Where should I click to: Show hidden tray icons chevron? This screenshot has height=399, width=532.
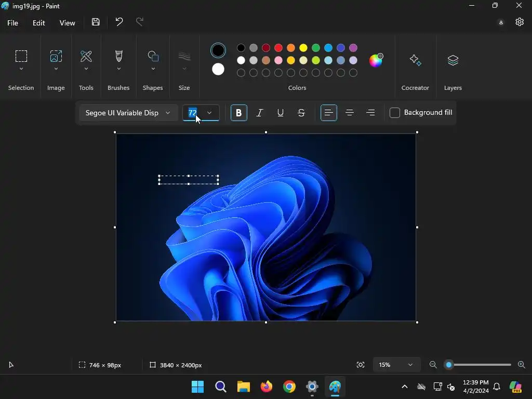pos(404,387)
